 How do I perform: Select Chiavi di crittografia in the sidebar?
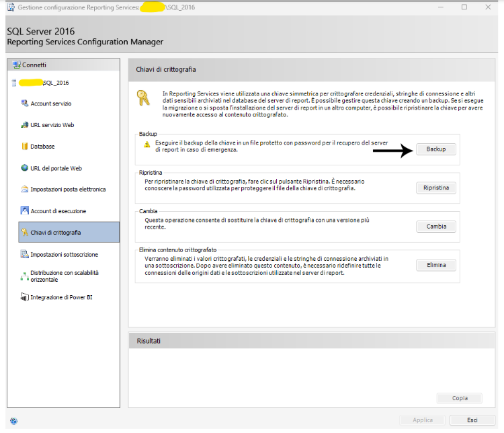tap(69, 232)
